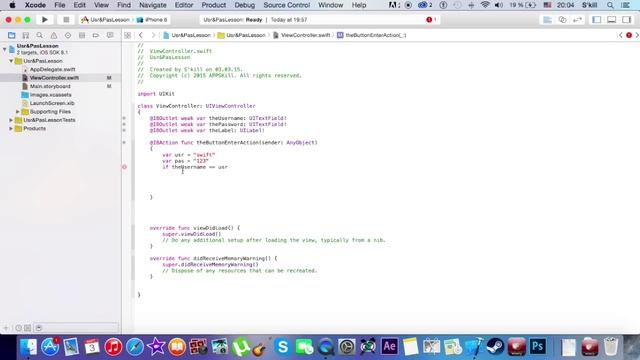Open the Debug menu

pyautogui.click(x=244, y=5)
